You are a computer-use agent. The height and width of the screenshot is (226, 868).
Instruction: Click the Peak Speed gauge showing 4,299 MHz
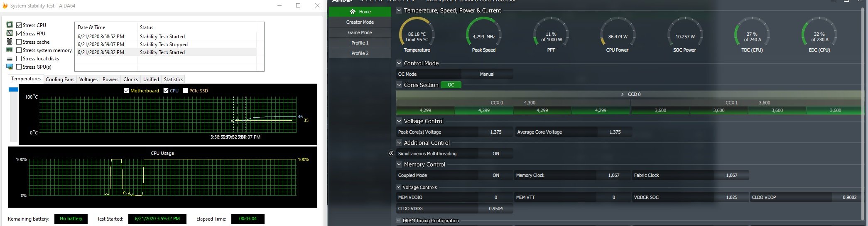pyautogui.click(x=484, y=34)
